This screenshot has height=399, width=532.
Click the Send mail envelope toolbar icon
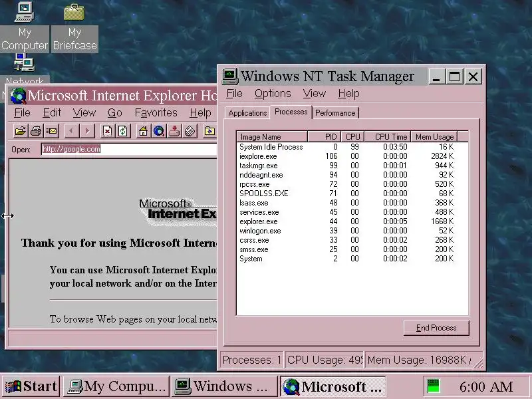click(52, 130)
